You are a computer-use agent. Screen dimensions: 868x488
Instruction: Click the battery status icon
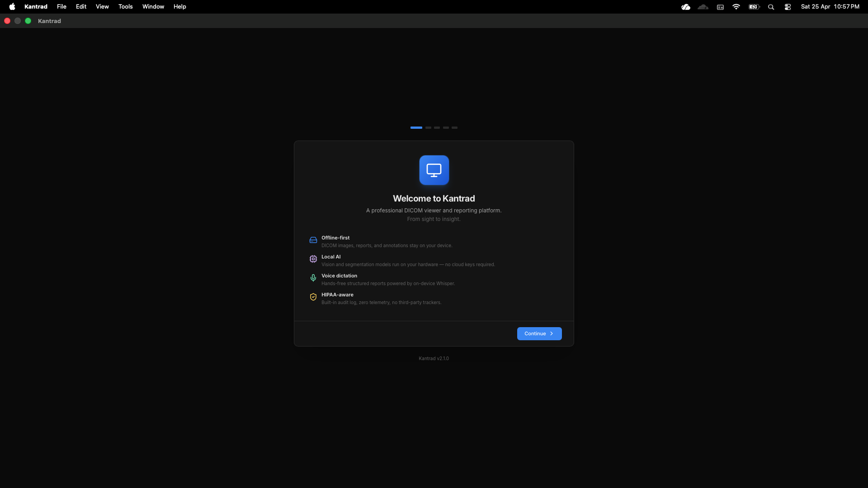(754, 7)
